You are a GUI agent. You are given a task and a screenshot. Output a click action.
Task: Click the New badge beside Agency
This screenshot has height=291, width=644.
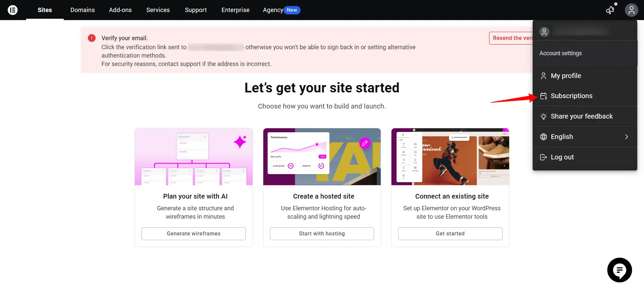tap(292, 10)
